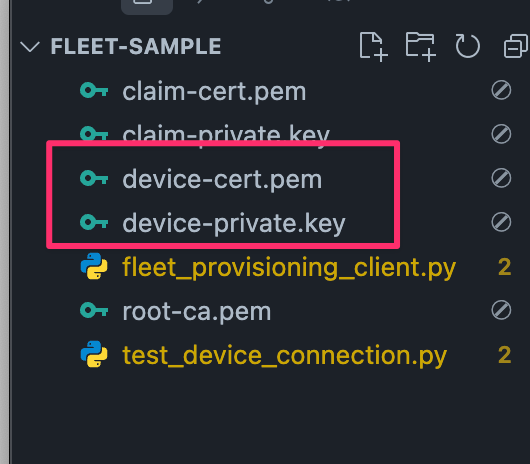Click problem count badge on test_device_connection.py

point(504,355)
